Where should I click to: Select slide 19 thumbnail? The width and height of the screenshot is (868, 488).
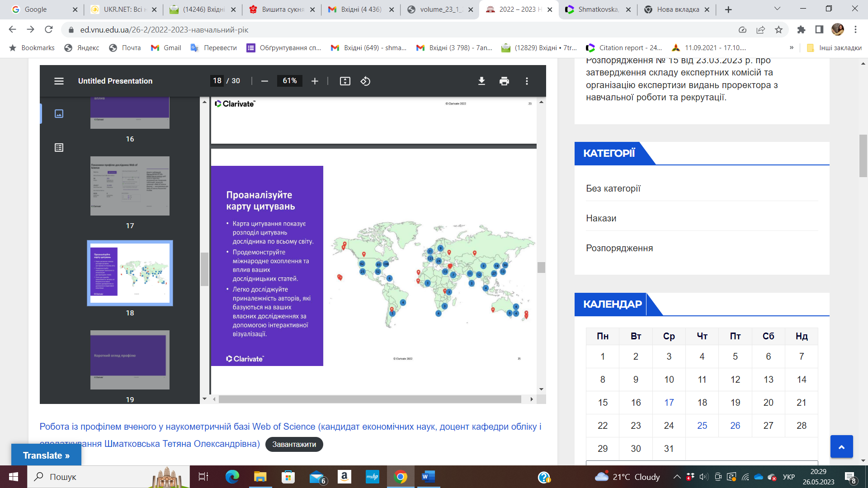(x=130, y=360)
